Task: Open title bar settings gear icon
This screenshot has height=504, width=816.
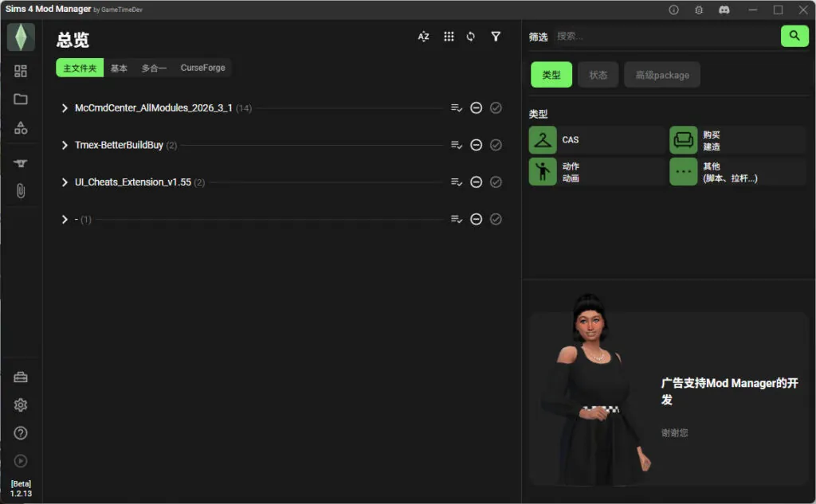Action: click(699, 10)
